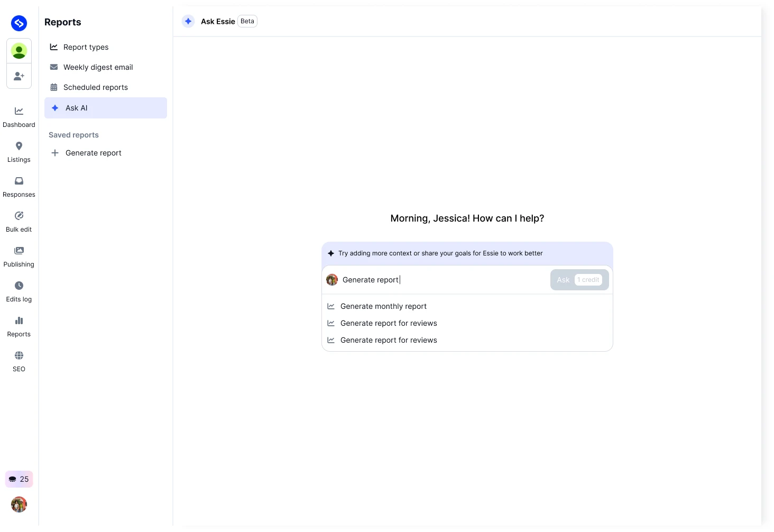Open Weekly digest email
This screenshot has height=532, width=774.
[x=106, y=67]
